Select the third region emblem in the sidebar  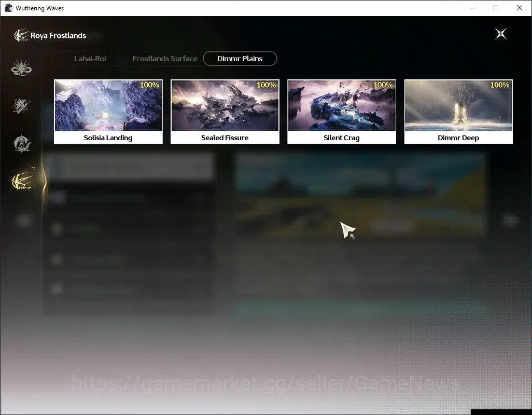pyautogui.click(x=22, y=144)
